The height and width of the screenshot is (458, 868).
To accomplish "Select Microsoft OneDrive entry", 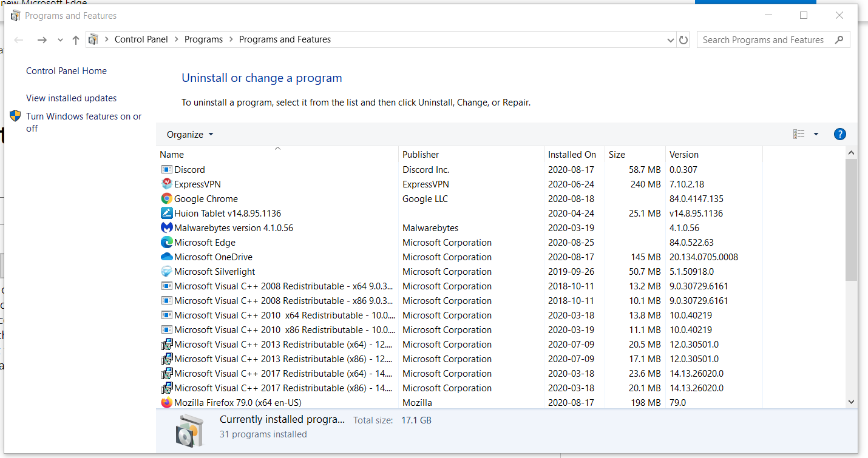I will point(213,257).
